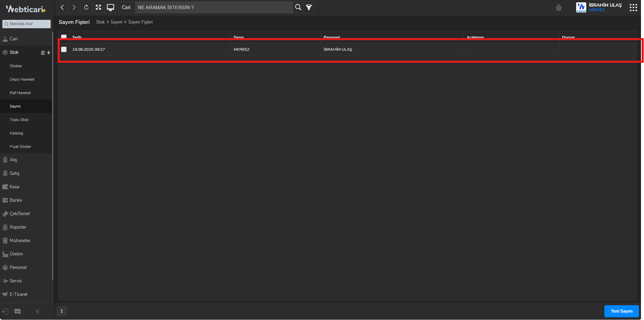Open the Sayım submenu item
Image resolution: width=644 pixels, height=320 pixels.
point(15,106)
